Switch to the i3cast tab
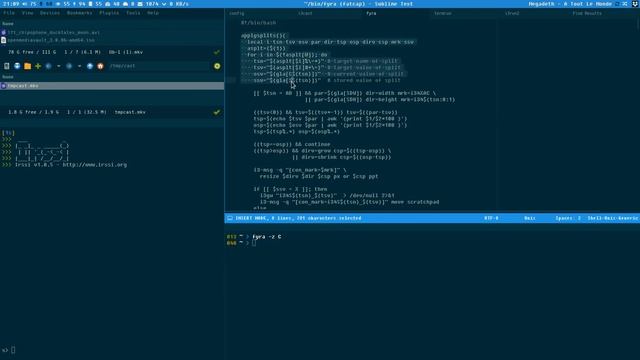 (305, 13)
